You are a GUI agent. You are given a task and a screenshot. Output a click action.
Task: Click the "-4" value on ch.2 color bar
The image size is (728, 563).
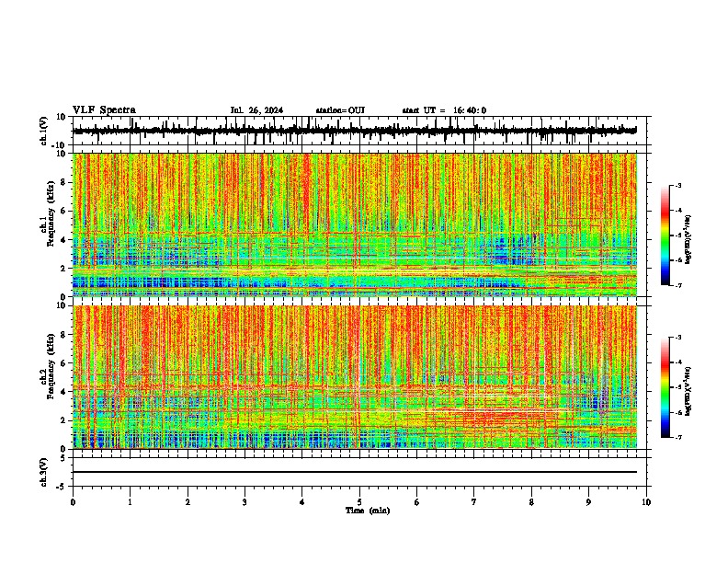tap(678, 362)
